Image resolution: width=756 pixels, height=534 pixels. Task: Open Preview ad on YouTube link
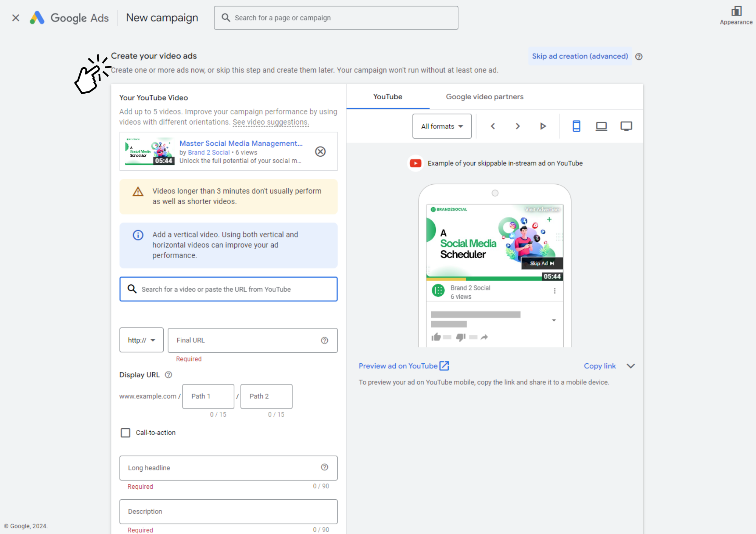click(x=398, y=366)
